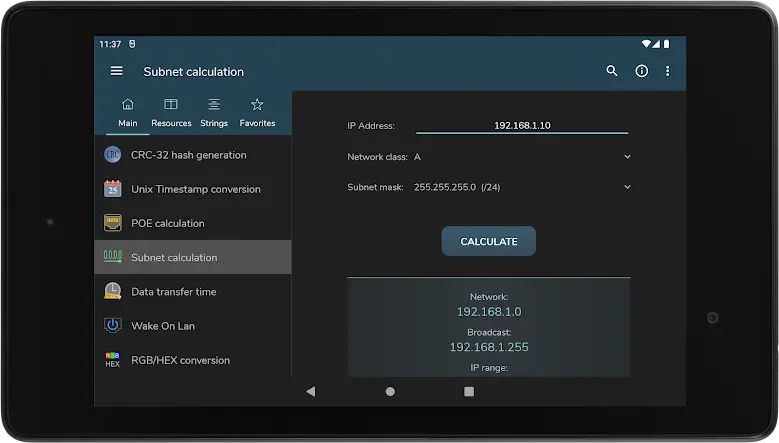Open POE calculation tool

click(193, 223)
